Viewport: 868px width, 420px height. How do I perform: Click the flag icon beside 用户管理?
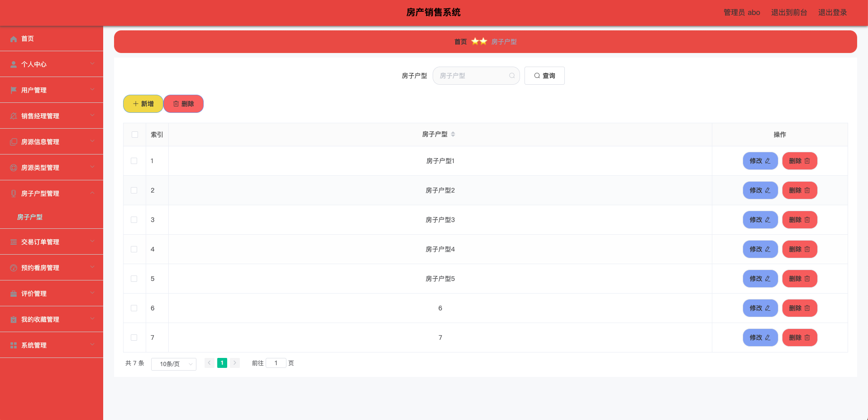(14, 90)
